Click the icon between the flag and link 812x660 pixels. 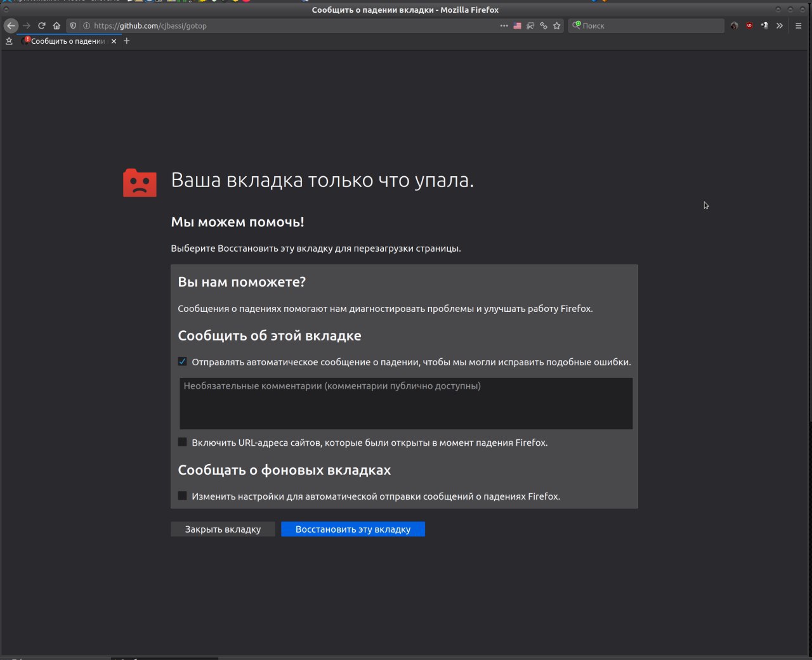[530, 25]
